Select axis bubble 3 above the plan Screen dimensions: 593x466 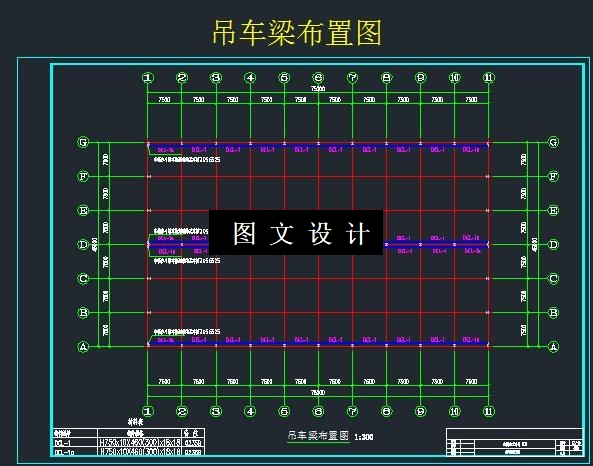pyautogui.click(x=216, y=78)
